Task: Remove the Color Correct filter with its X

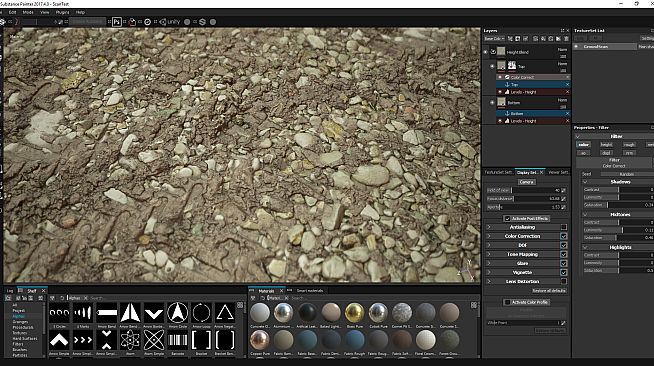Action: pyautogui.click(x=567, y=77)
